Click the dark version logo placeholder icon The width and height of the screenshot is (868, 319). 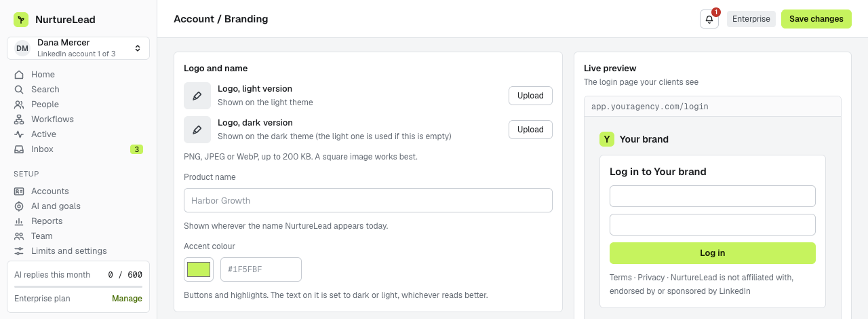pyautogui.click(x=197, y=130)
